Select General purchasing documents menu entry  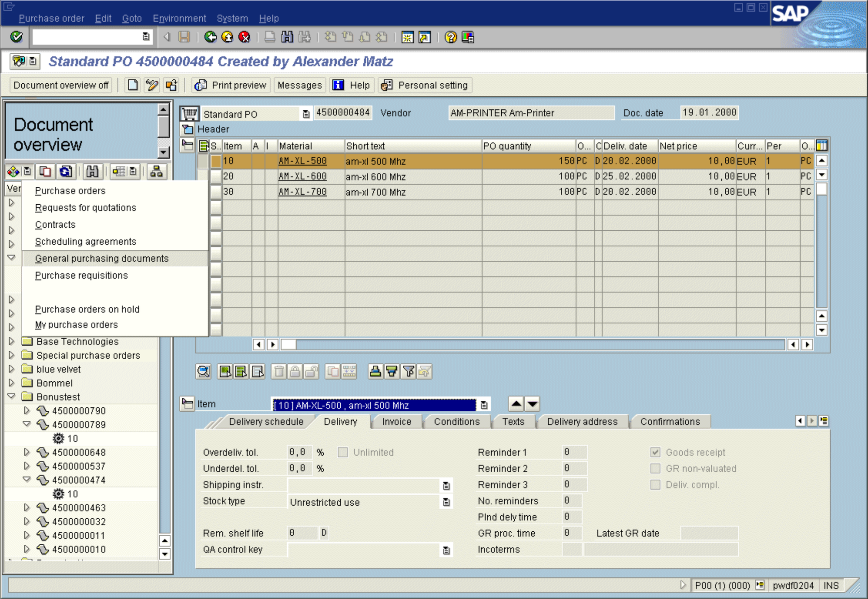(x=102, y=259)
